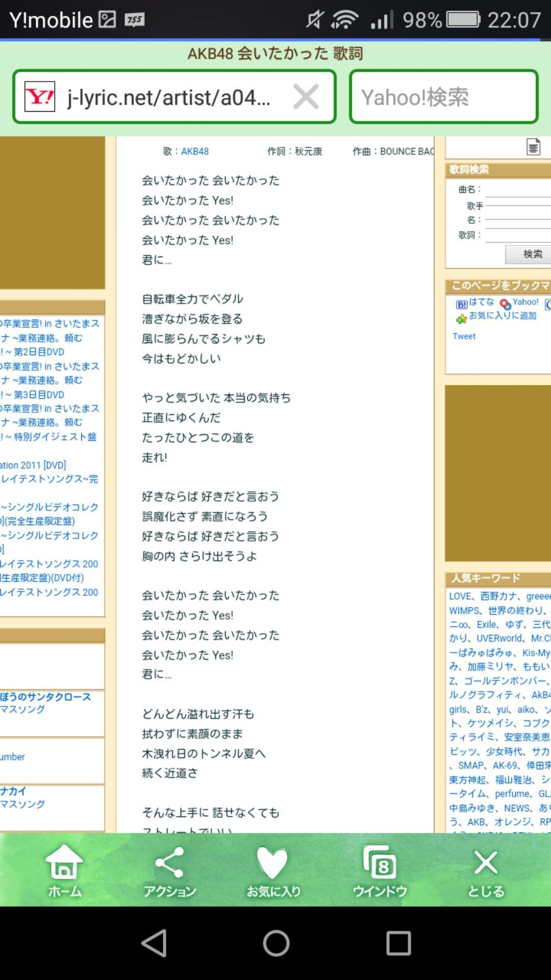Clear the URL with the X icon

pos(306,96)
